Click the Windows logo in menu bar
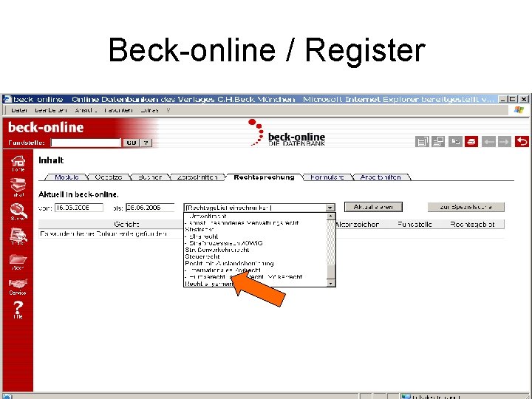Screen dimensions: 532x399 coord(519,109)
